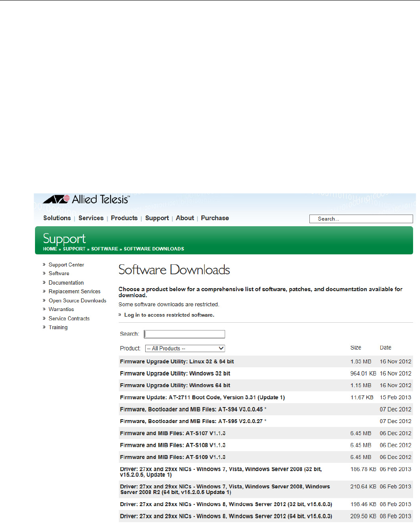Screen dimensions: 420x523
Task: Open Firmware and MIB Files: AT-S109 V1.1.3
Action: [x=173, y=457]
